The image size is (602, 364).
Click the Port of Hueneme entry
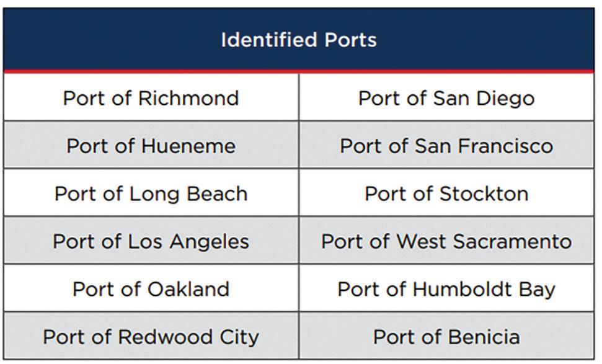(x=151, y=144)
